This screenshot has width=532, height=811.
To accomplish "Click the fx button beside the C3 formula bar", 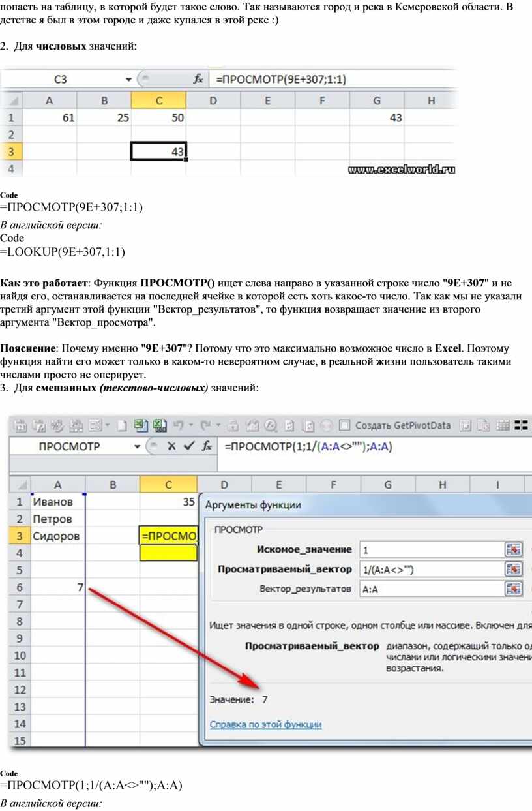I will (198, 79).
